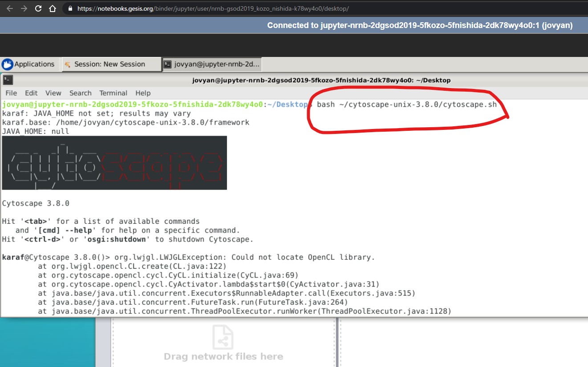Open the terminal Search menu
Image resolution: width=588 pixels, height=367 pixels.
tap(81, 93)
